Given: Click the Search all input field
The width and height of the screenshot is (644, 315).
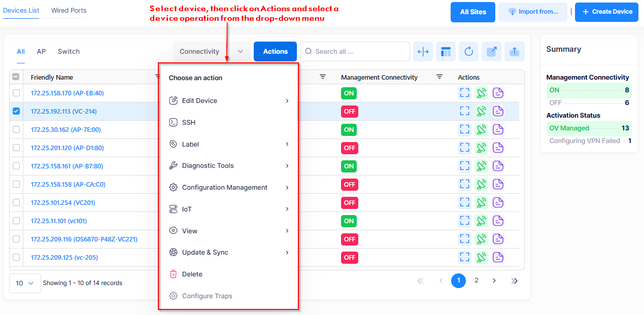Looking at the screenshot, I should (x=359, y=52).
